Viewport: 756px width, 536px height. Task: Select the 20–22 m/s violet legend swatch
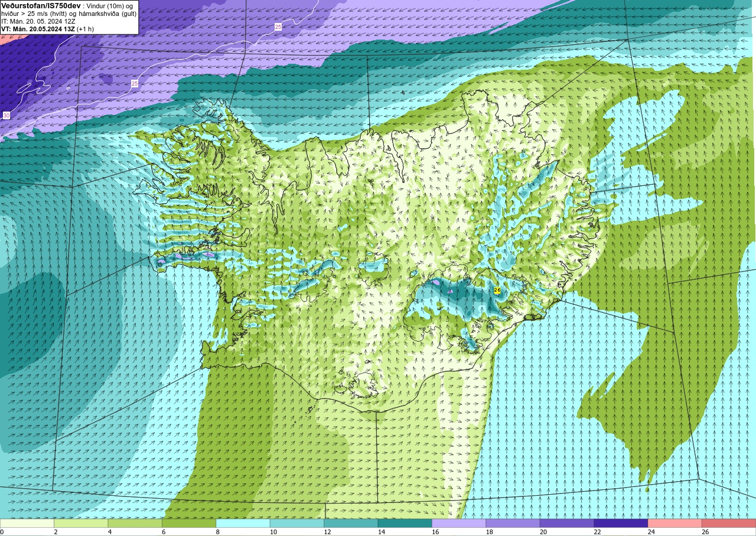[567, 523]
